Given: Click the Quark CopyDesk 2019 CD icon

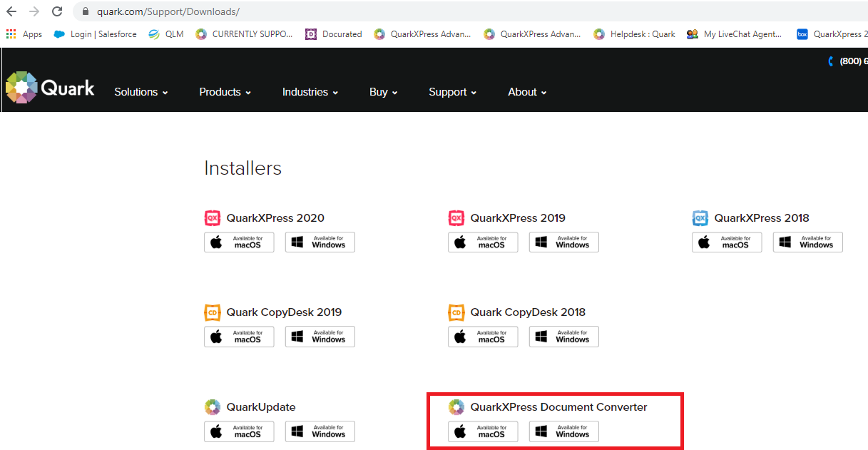Looking at the screenshot, I should [x=211, y=312].
